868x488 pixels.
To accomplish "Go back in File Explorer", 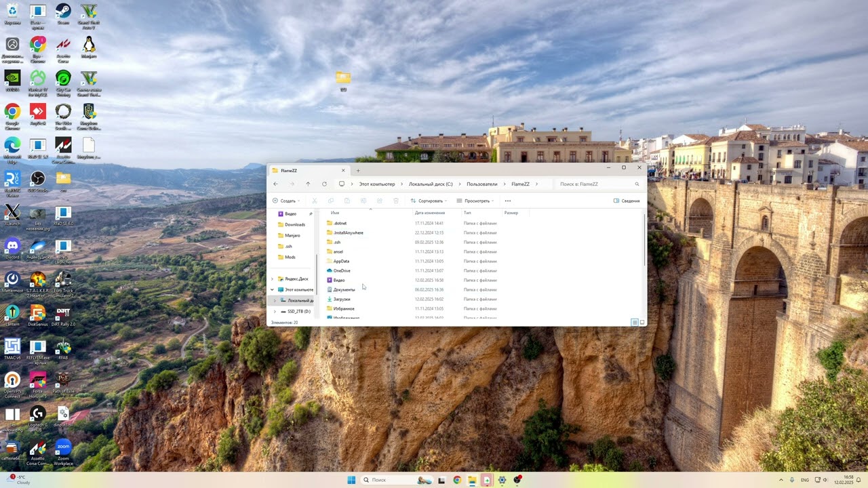I will click(275, 184).
